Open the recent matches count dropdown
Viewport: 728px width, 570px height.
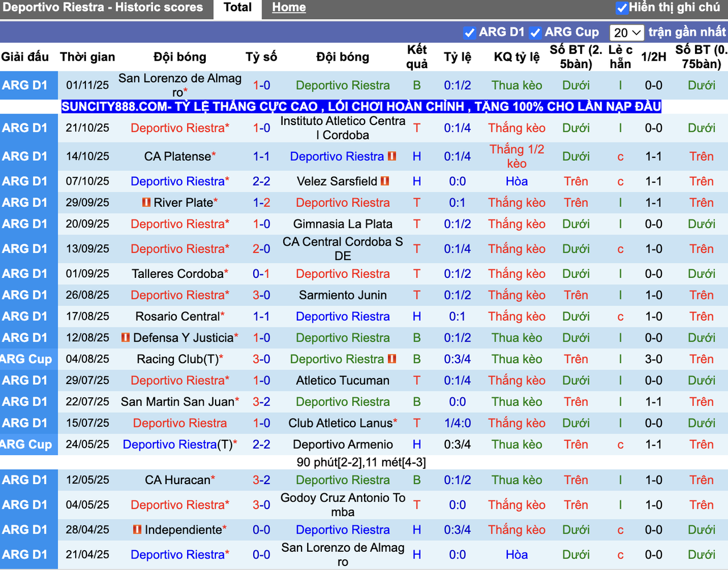tap(627, 33)
